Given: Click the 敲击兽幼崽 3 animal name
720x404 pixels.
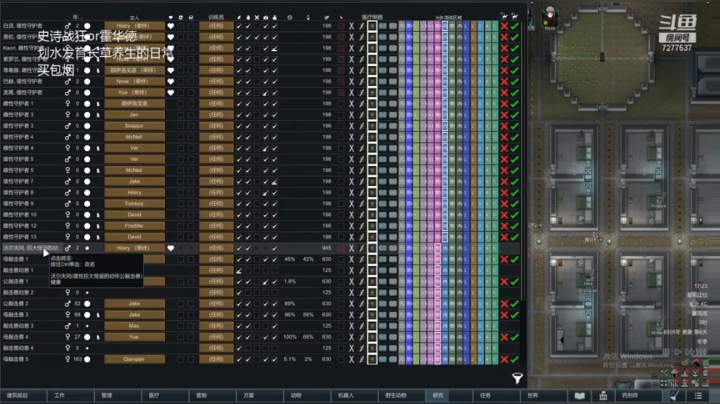Looking at the screenshot, I should tap(18, 326).
